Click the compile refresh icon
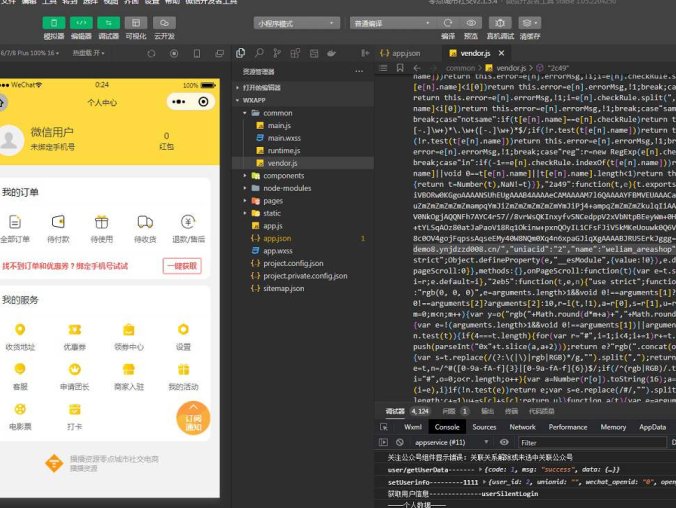The image size is (676, 508). (x=448, y=23)
